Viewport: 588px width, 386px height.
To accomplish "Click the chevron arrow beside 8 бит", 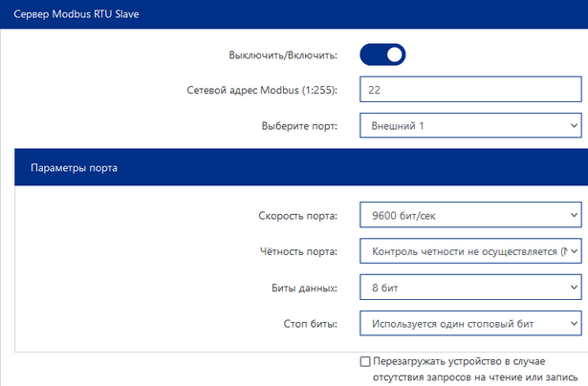I will 574,288.
